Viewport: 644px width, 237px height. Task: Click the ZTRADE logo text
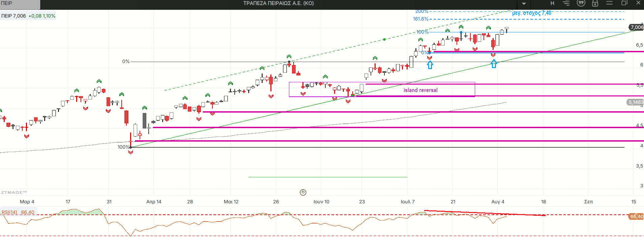coord(13,192)
